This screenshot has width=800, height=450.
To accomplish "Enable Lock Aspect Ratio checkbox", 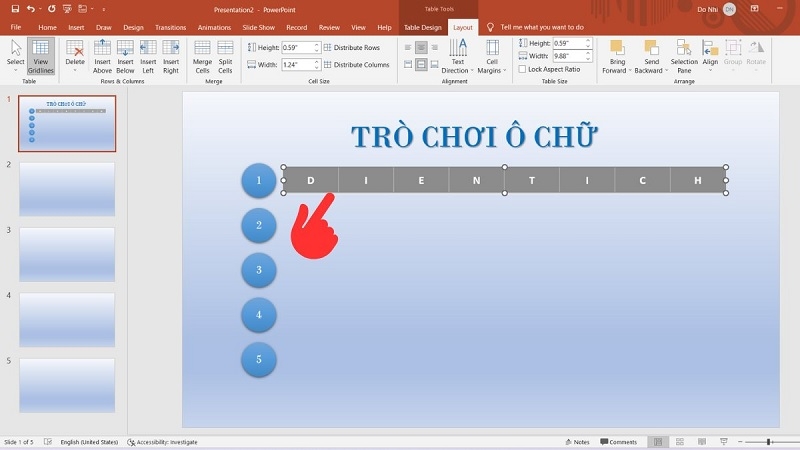I will (x=522, y=69).
